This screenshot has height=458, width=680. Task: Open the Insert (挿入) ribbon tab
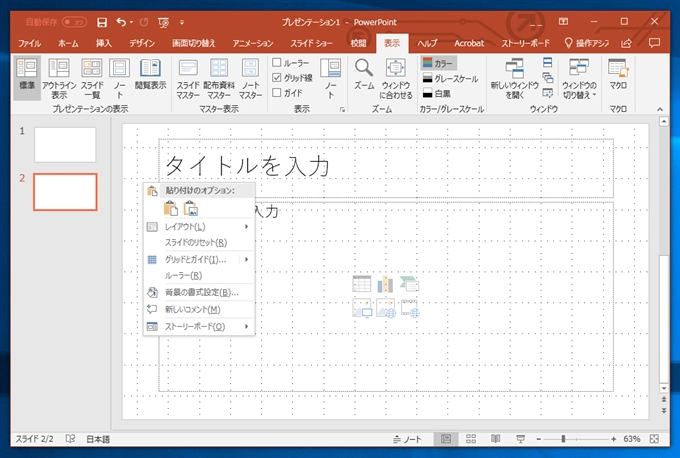(x=104, y=44)
